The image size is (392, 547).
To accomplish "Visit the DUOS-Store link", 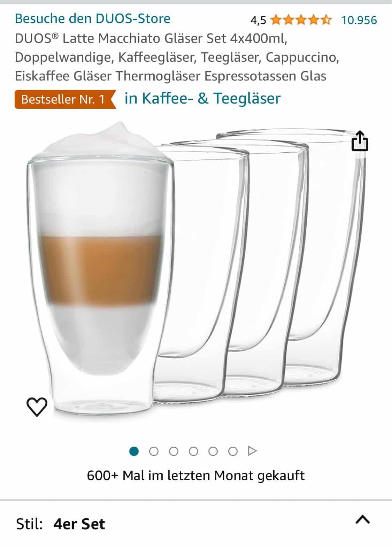I will pyautogui.click(x=93, y=18).
